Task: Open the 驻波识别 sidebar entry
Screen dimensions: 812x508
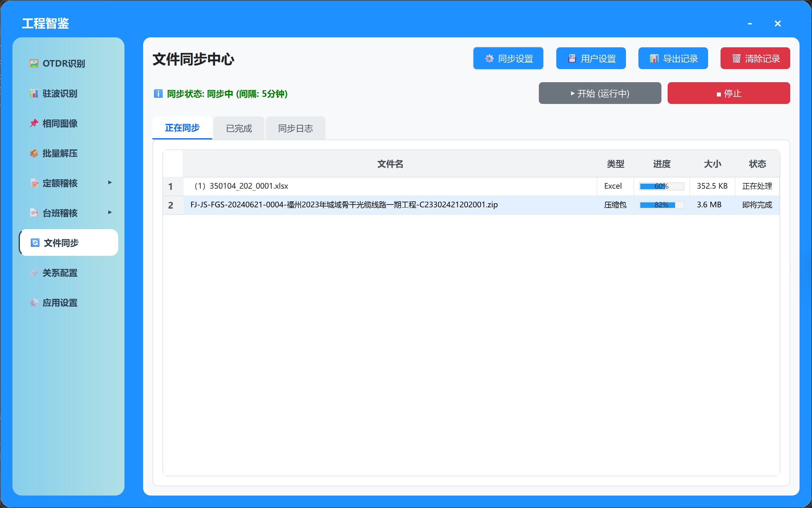Action: pos(68,93)
